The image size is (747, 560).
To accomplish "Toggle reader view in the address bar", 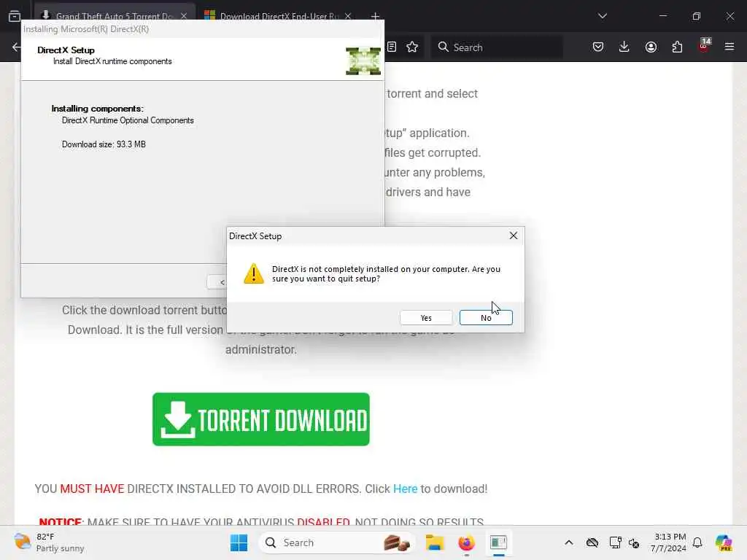I will pyautogui.click(x=392, y=47).
